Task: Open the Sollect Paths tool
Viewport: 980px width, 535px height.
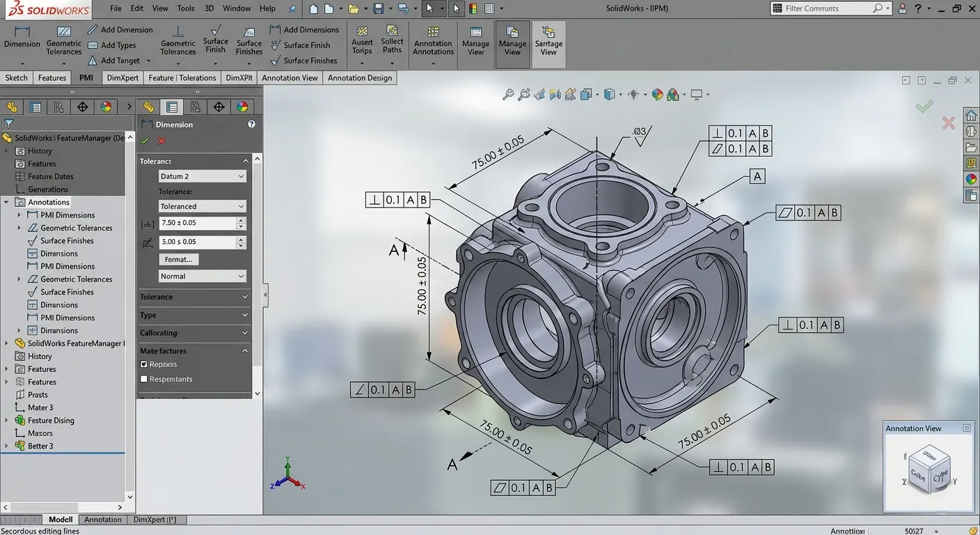Action: [392, 39]
